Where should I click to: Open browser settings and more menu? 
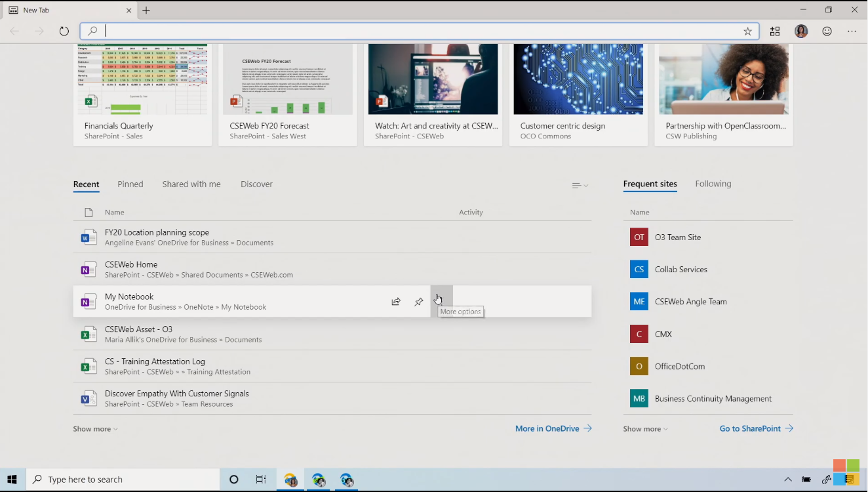pos(852,31)
